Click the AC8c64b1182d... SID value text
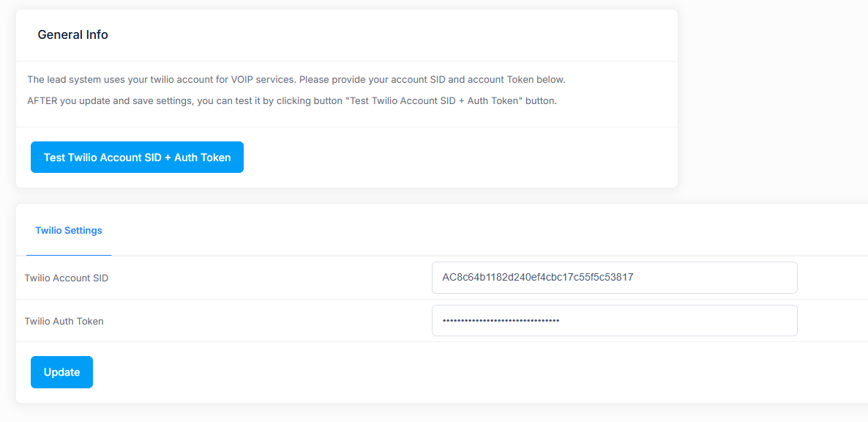The width and height of the screenshot is (868, 422). point(537,278)
